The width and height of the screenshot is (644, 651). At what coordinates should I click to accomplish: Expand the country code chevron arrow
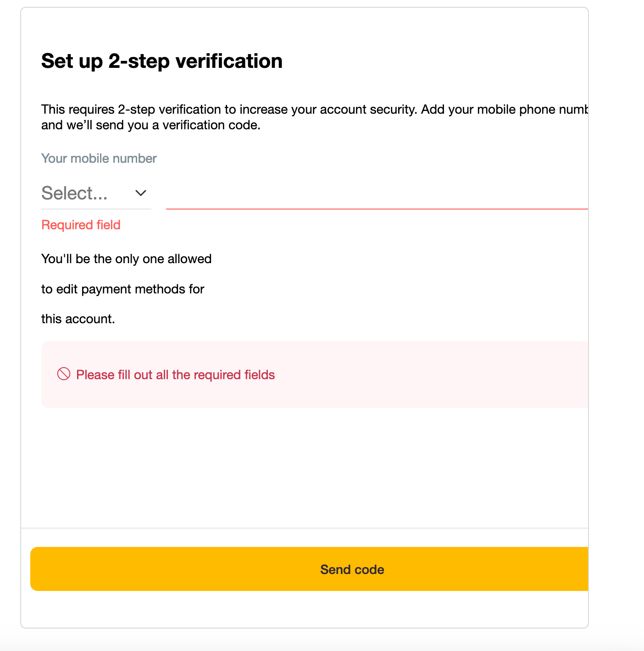coord(141,193)
